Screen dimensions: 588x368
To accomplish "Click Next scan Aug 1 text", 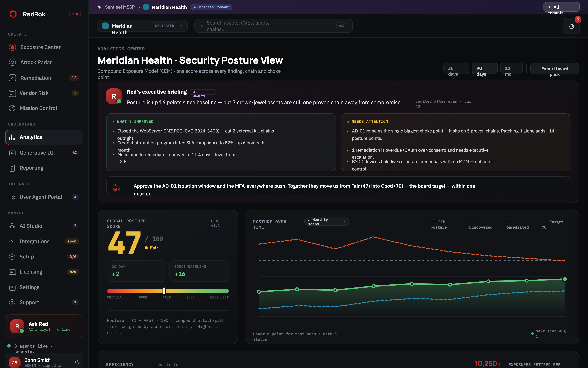I will point(551,334).
